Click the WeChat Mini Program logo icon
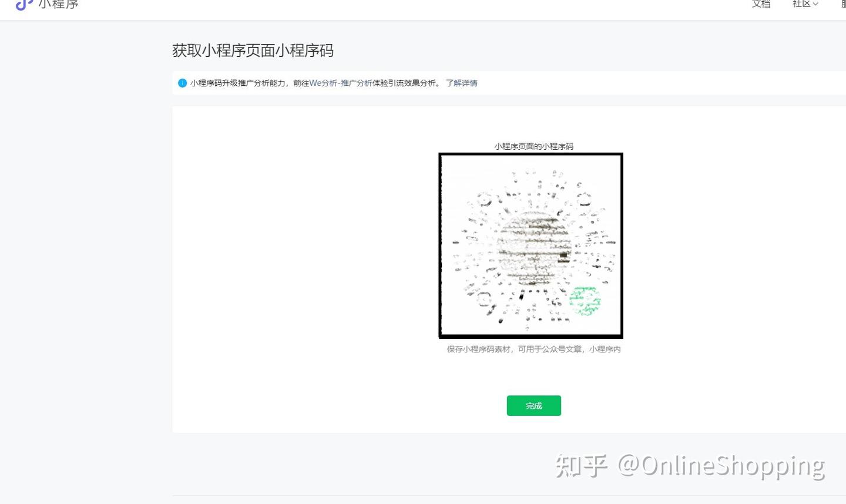Image resolution: width=846 pixels, height=504 pixels. pyautogui.click(x=23, y=5)
